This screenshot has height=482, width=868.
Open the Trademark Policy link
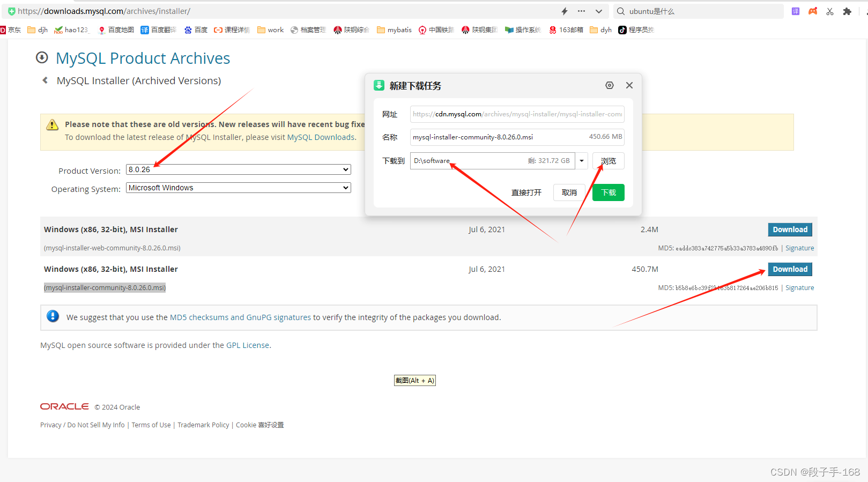click(203, 425)
